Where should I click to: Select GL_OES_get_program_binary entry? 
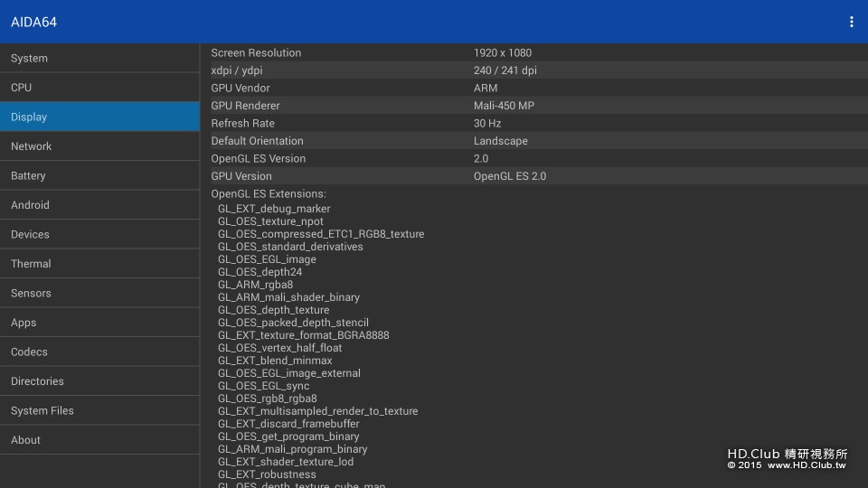pos(288,436)
